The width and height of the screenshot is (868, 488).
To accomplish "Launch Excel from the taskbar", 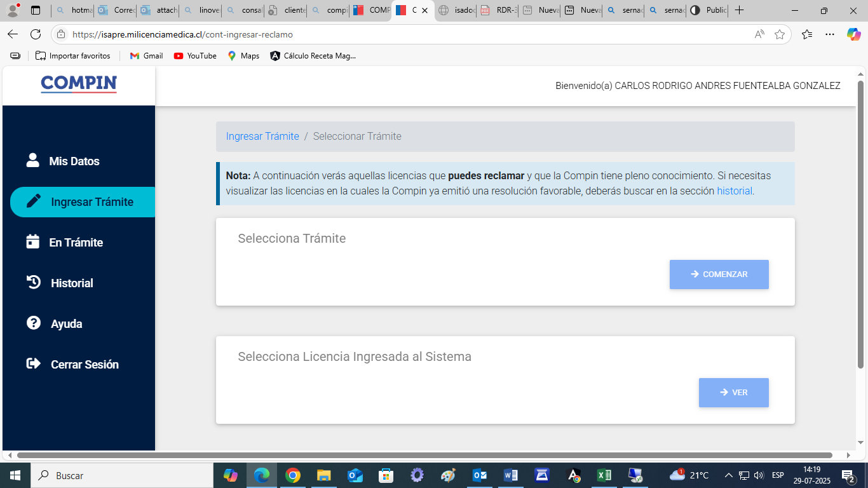I will (x=604, y=475).
